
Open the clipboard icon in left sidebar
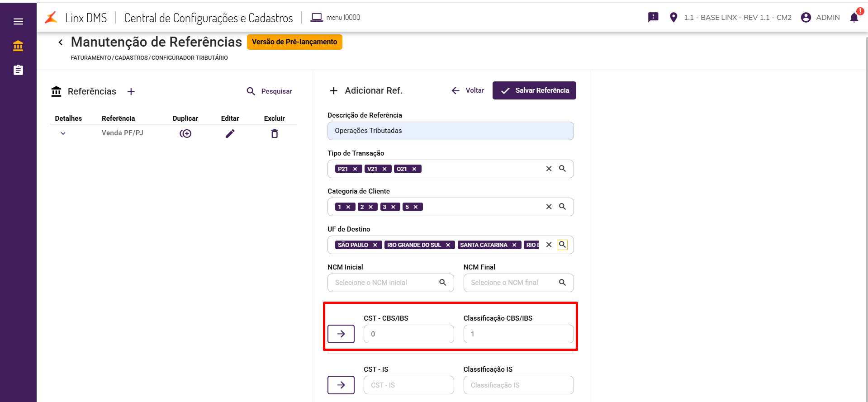[x=18, y=70]
